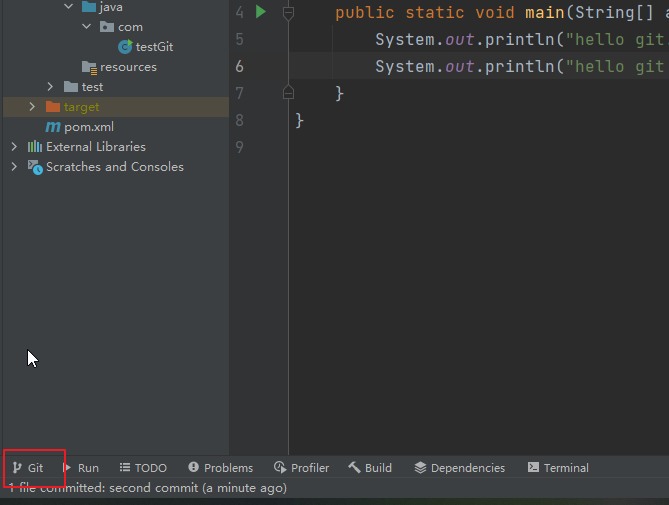The height and width of the screenshot is (505, 669).
Task: Open the TODO tool window
Action: (x=143, y=468)
